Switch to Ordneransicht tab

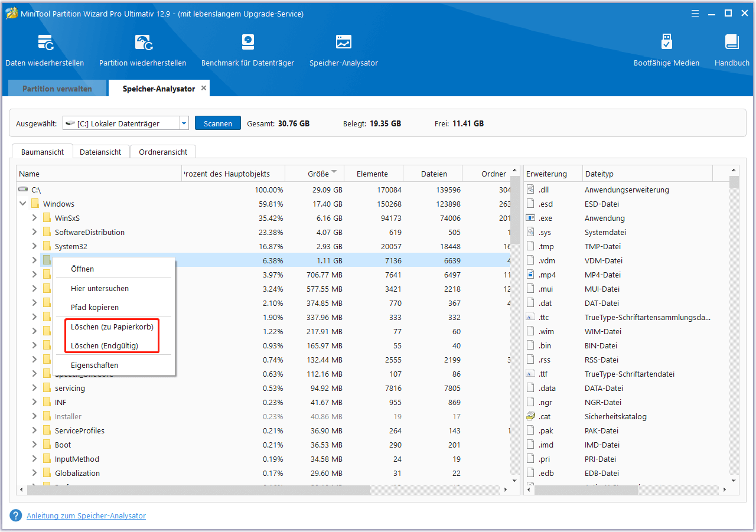tap(163, 152)
